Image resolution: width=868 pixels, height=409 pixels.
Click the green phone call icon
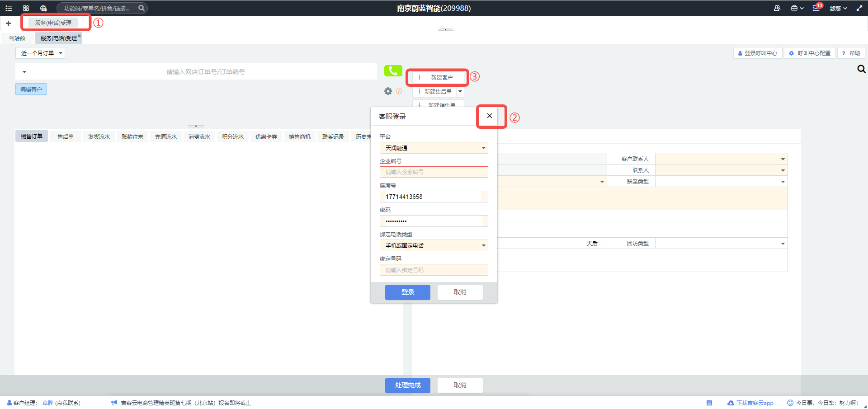pos(393,71)
